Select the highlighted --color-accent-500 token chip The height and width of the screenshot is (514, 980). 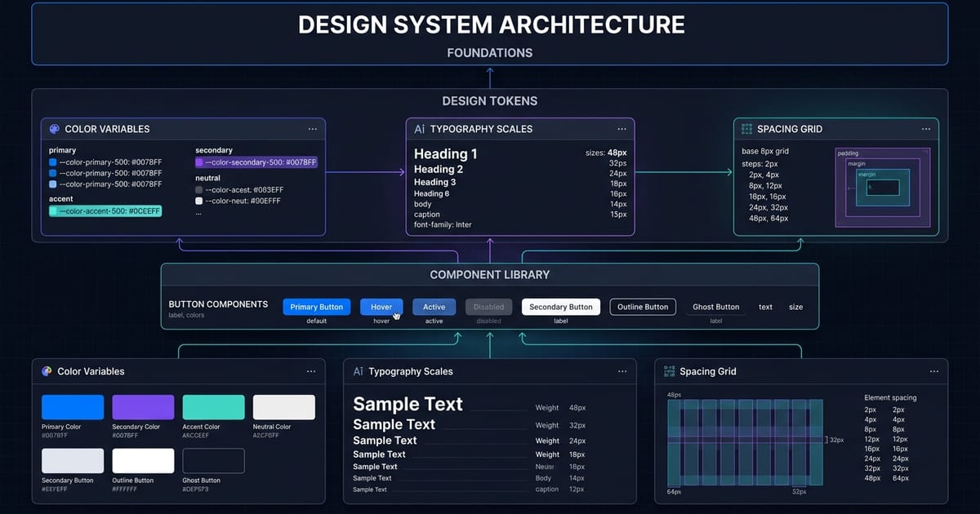coord(105,210)
